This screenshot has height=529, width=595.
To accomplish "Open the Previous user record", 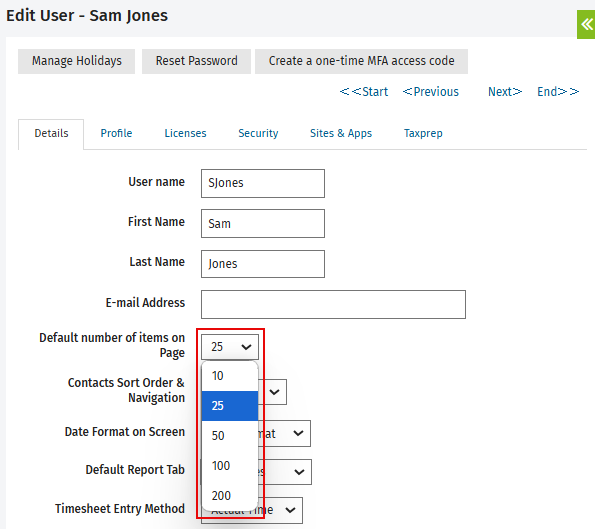I will pyautogui.click(x=431, y=92).
